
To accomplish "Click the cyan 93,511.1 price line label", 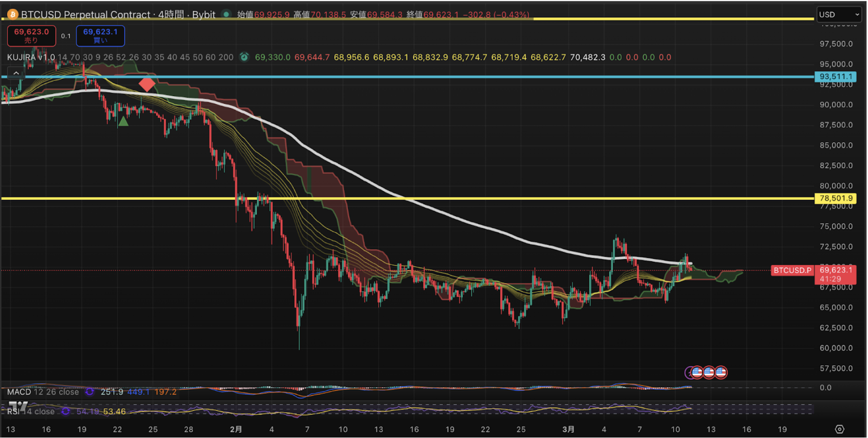I will (835, 76).
